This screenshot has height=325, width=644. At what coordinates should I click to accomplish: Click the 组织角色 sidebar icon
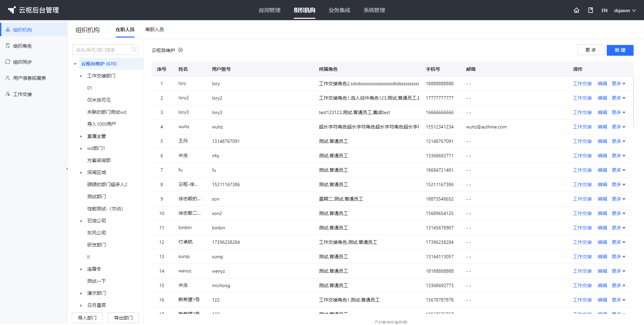[8, 46]
